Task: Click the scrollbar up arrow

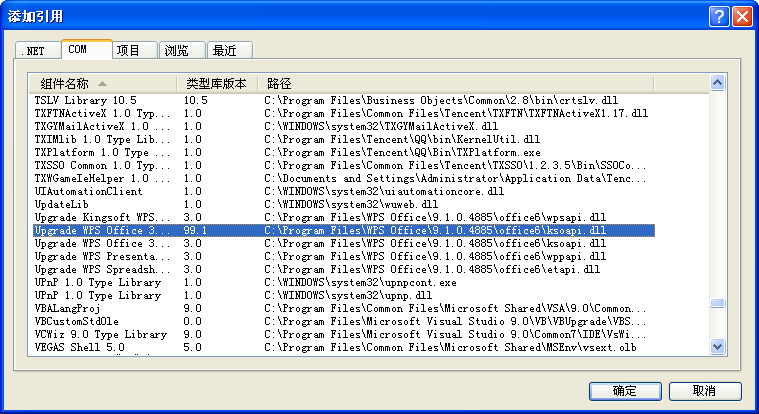Action: click(x=717, y=83)
